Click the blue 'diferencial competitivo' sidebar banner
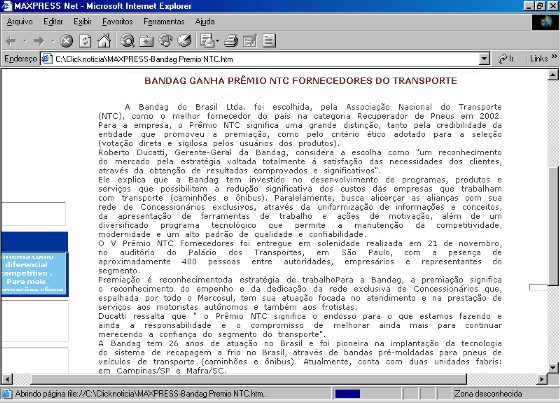This screenshot has height=403, width=560. [x=35, y=274]
